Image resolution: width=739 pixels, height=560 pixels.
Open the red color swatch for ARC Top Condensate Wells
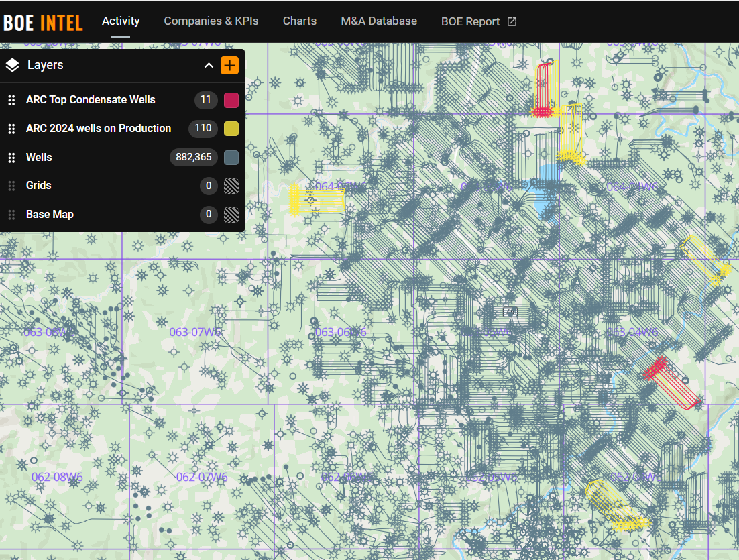pyautogui.click(x=231, y=100)
